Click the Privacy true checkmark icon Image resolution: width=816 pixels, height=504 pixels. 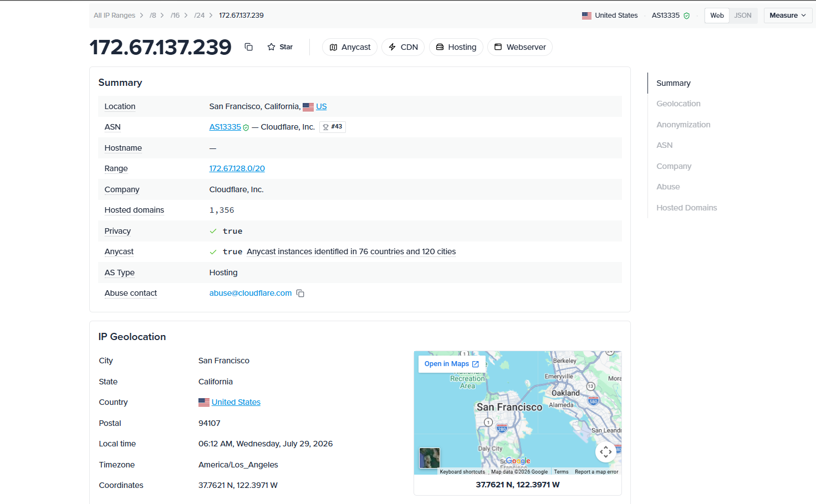click(x=213, y=231)
